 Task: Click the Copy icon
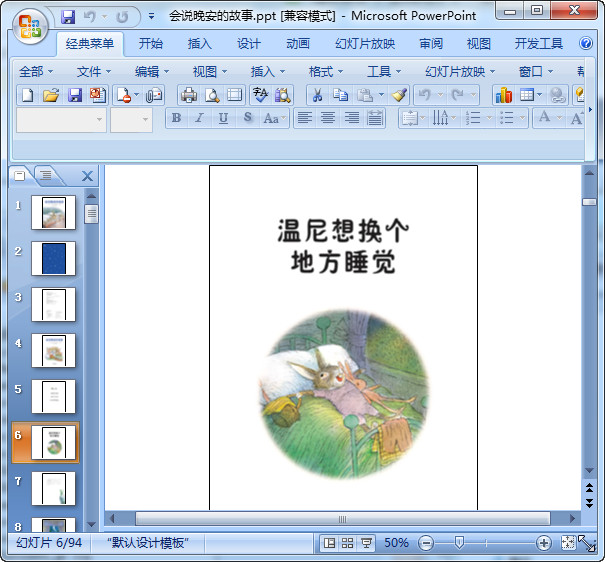pos(340,95)
